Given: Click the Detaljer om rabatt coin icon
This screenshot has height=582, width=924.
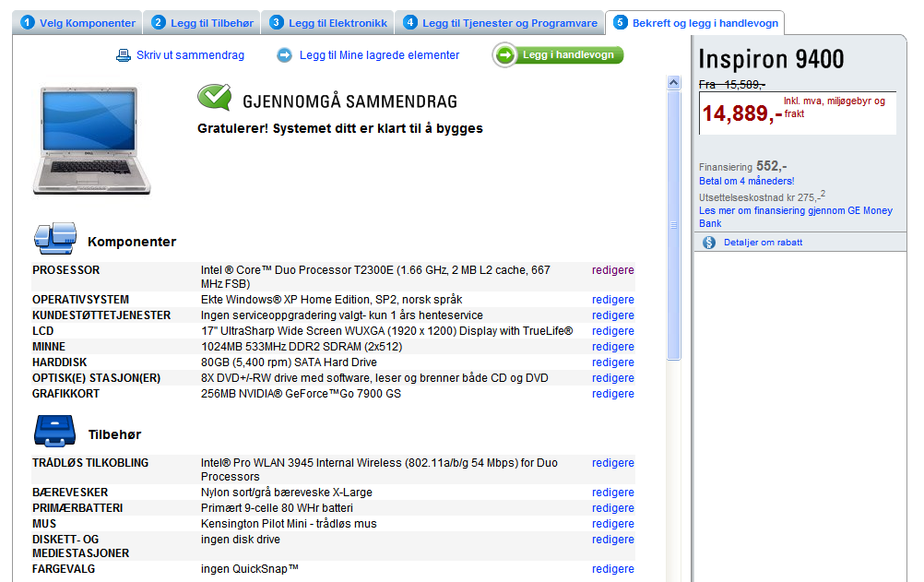Looking at the screenshot, I should [x=709, y=243].
